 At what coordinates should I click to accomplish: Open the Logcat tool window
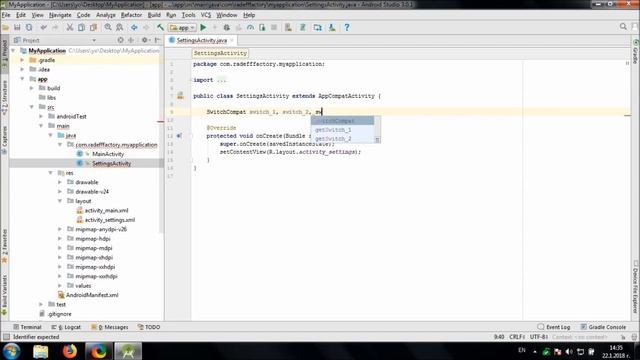click(x=66, y=327)
